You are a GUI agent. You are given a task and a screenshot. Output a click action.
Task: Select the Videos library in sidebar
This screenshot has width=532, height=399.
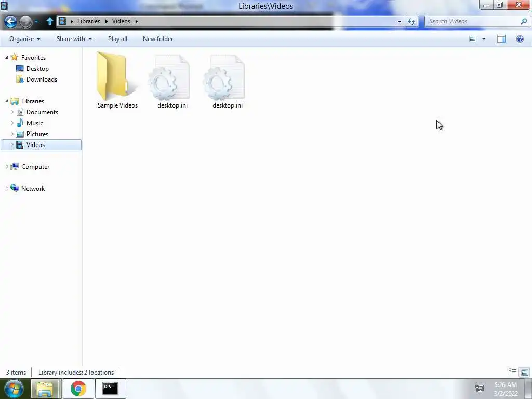coord(41,144)
